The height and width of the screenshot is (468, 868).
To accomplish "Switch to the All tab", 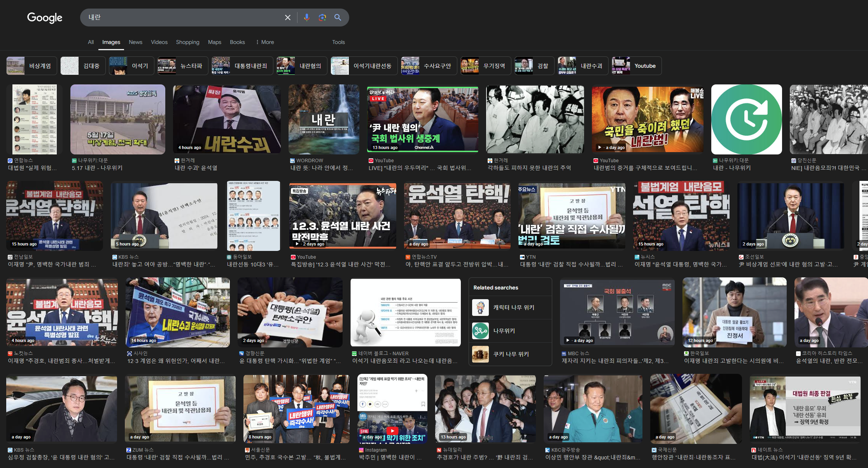I will [x=91, y=42].
